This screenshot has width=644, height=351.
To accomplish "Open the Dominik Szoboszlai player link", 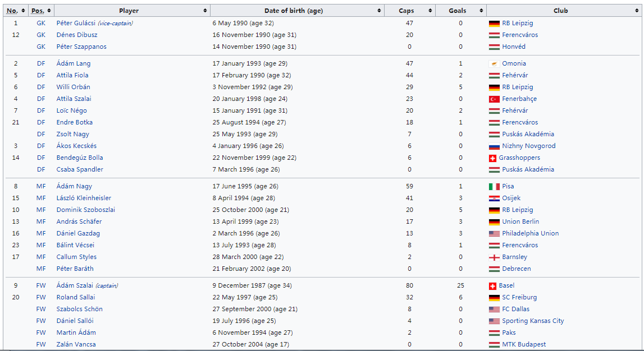I will pyautogui.click(x=85, y=210).
